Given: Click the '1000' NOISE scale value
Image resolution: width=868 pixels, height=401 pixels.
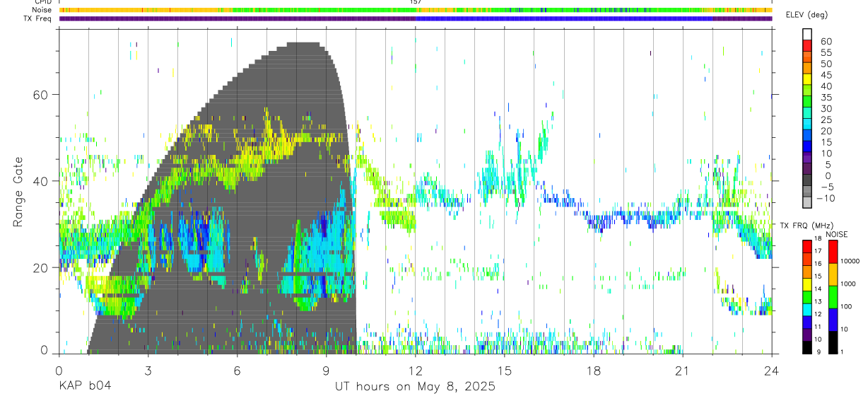Looking at the screenshot, I should pos(848,284).
